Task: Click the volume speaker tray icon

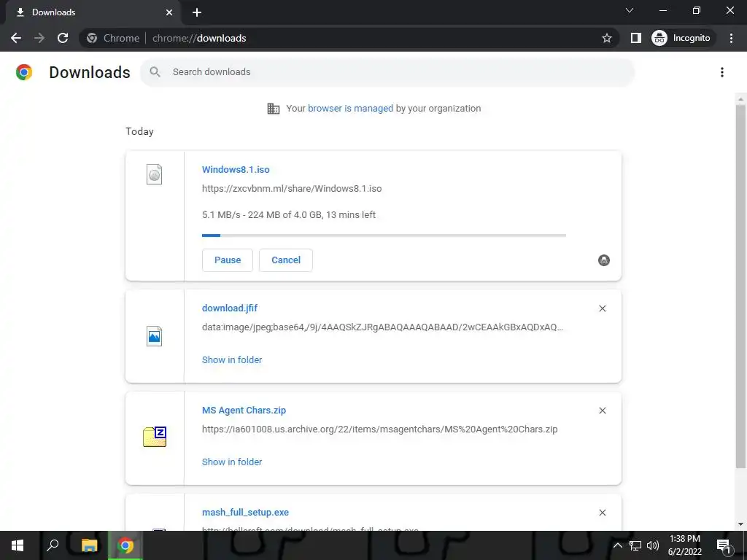Action: 653,545
